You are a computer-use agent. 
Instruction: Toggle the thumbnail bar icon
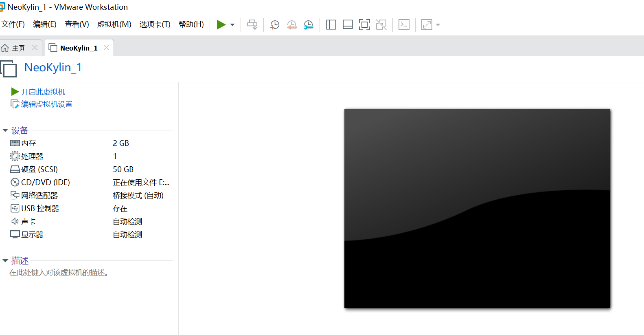tap(348, 25)
